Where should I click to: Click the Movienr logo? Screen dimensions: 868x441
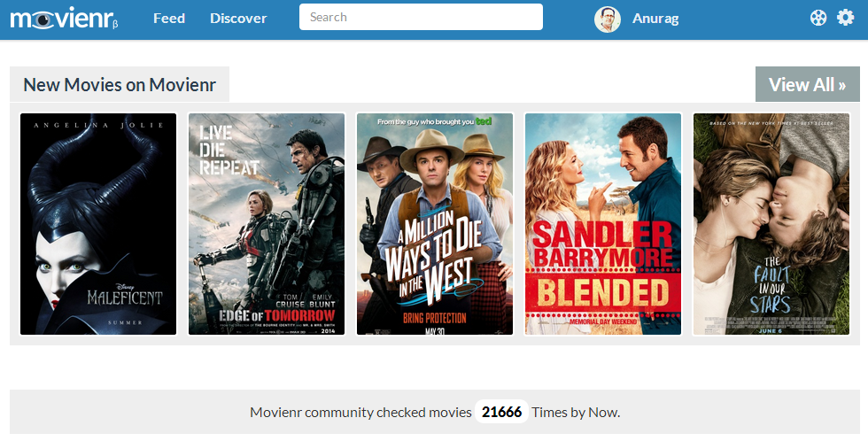tap(64, 19)
